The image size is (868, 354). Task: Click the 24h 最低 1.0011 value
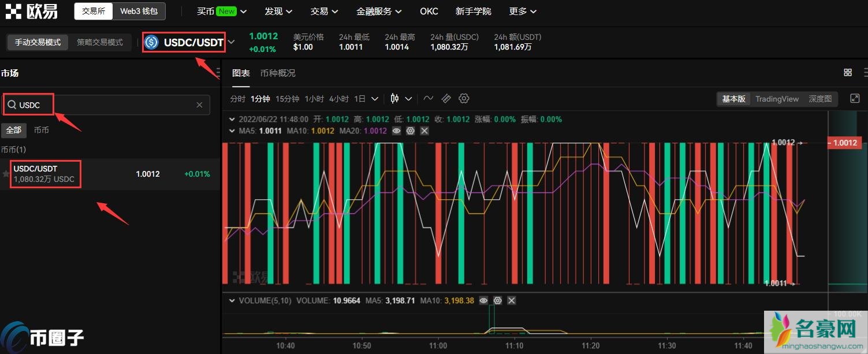[x=351, y=47]
